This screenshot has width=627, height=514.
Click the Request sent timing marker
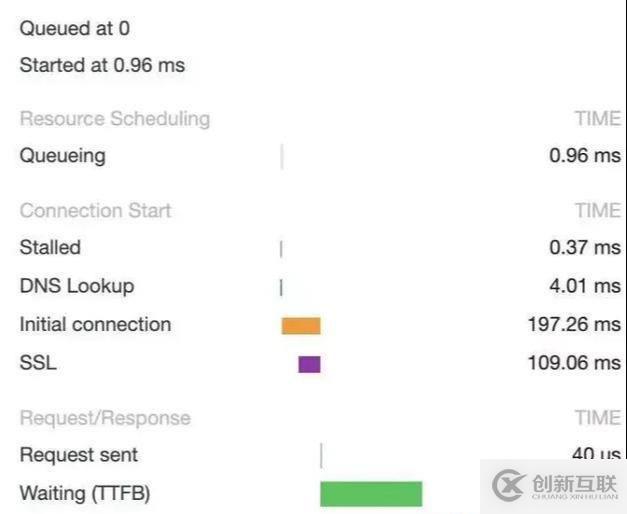[321, 456]
